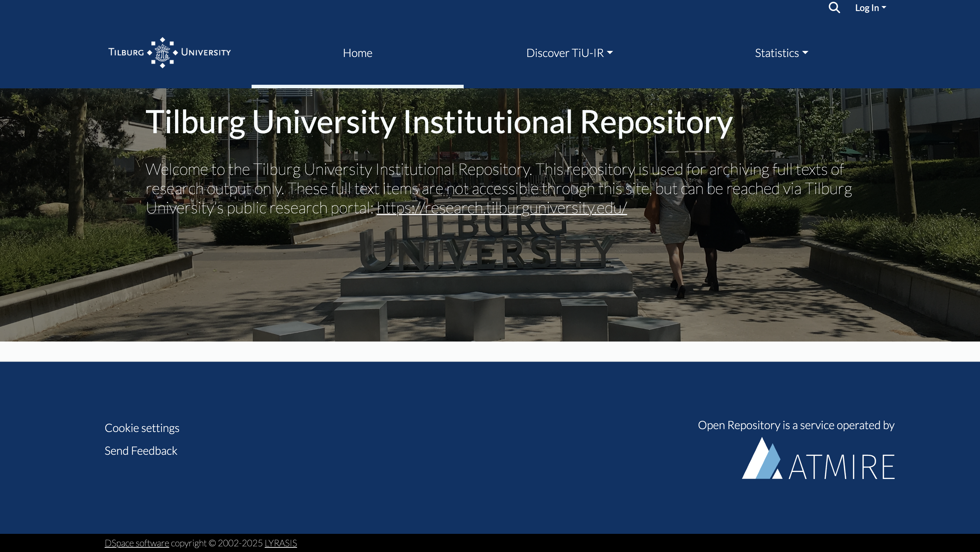Follow the DSpace software link
The height and width of the screenshot is (552, 980).
tap(137, 543)
